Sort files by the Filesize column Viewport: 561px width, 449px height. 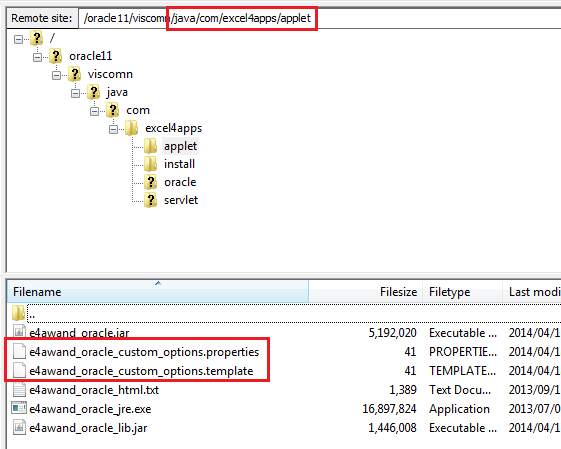[366, 292]
